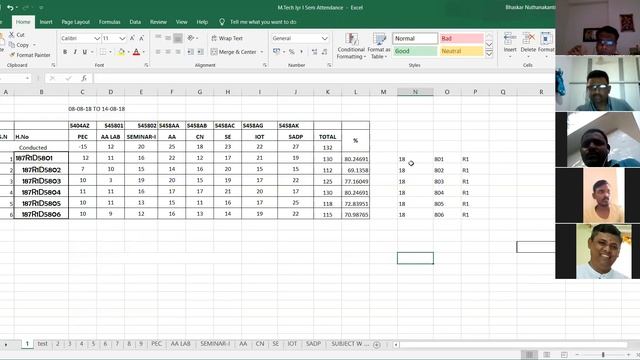
Task: Open the Merge & Center dropdown arrow
Action: (262, 52)
